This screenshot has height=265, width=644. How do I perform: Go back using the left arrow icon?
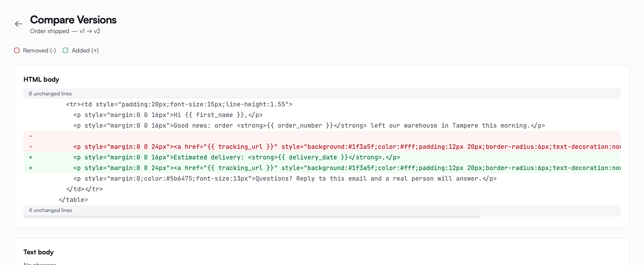(18, 24)
